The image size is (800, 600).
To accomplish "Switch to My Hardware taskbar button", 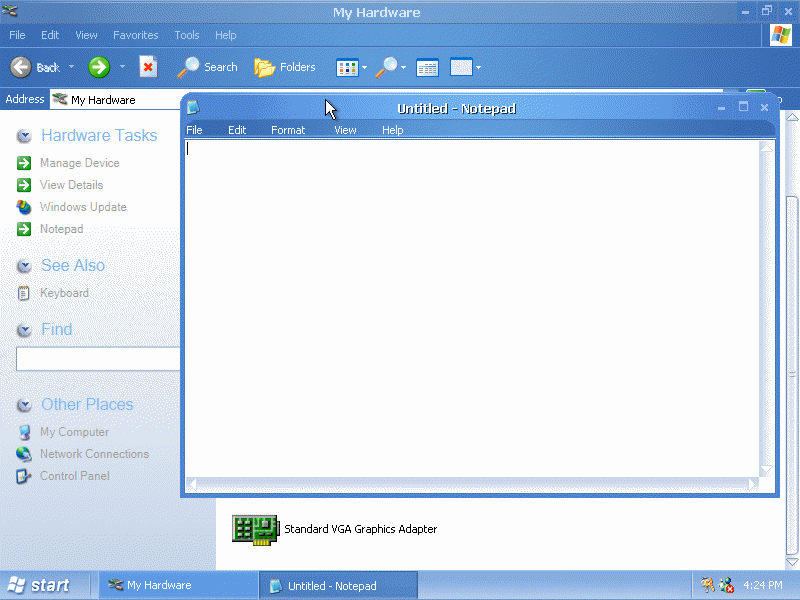I will 178,585.
